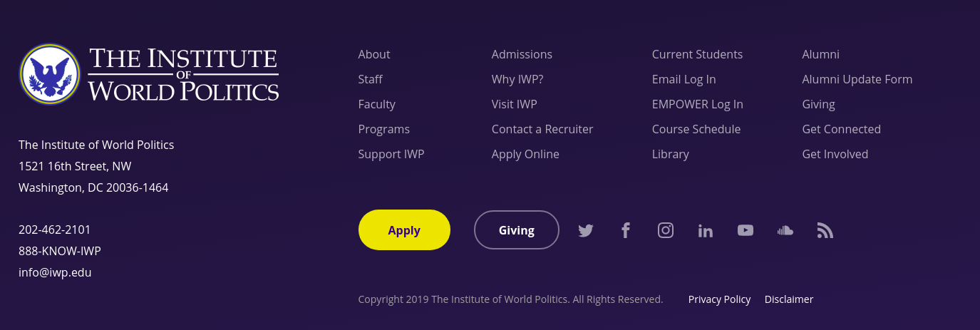Open the Facebook social icon

click(626, 230)
